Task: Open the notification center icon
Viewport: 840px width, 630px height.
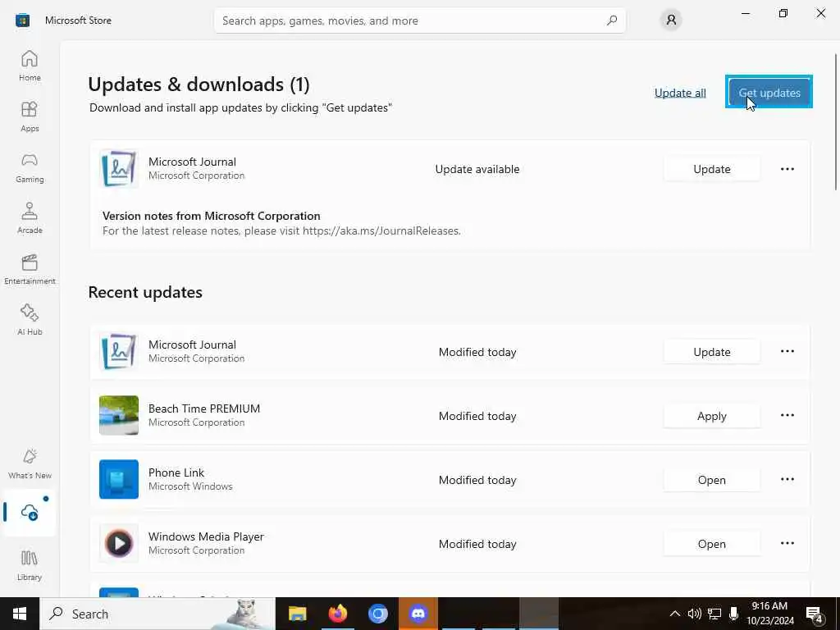Action: tap(815, 614)
